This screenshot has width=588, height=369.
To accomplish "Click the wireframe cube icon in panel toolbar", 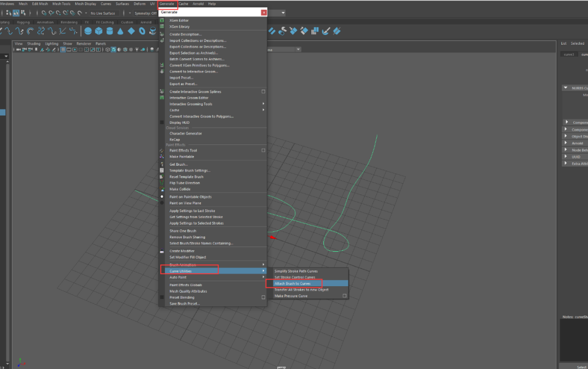I will [108, 50].
